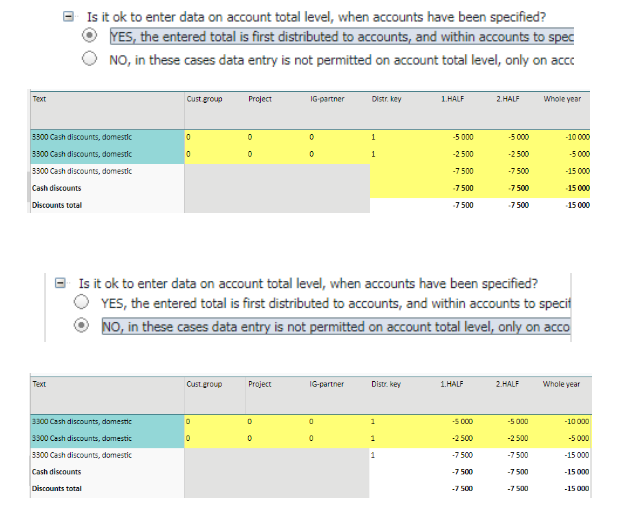This screenshot has height=505, width=623.
Task: Click the 'Discounts total' row label in the upper table
Action: coord(57,205)
